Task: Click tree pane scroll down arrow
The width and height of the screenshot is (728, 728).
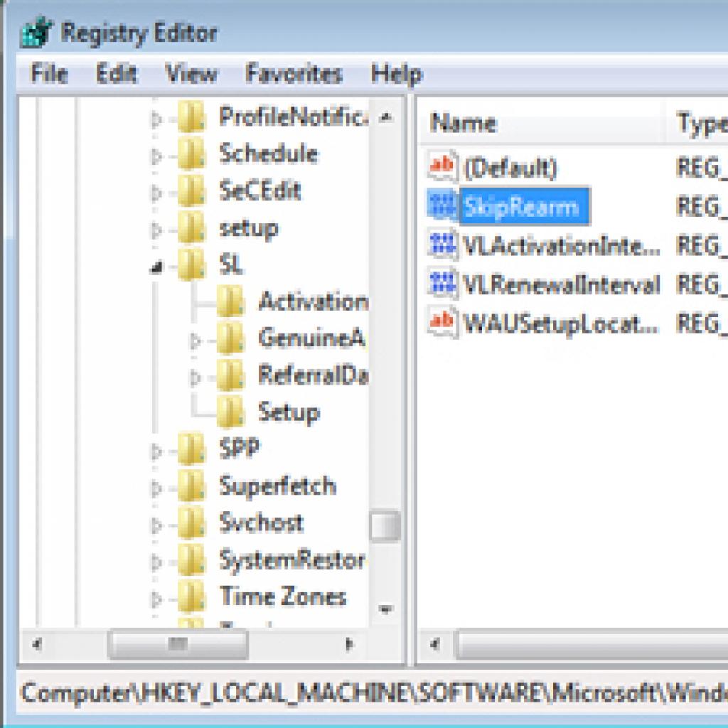Action: [385, 609]
